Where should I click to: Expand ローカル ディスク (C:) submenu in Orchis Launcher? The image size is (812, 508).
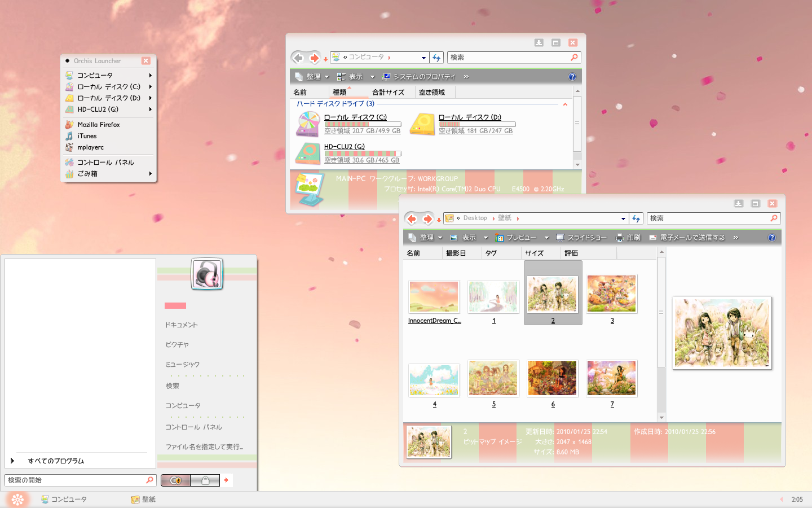point(150,87)
